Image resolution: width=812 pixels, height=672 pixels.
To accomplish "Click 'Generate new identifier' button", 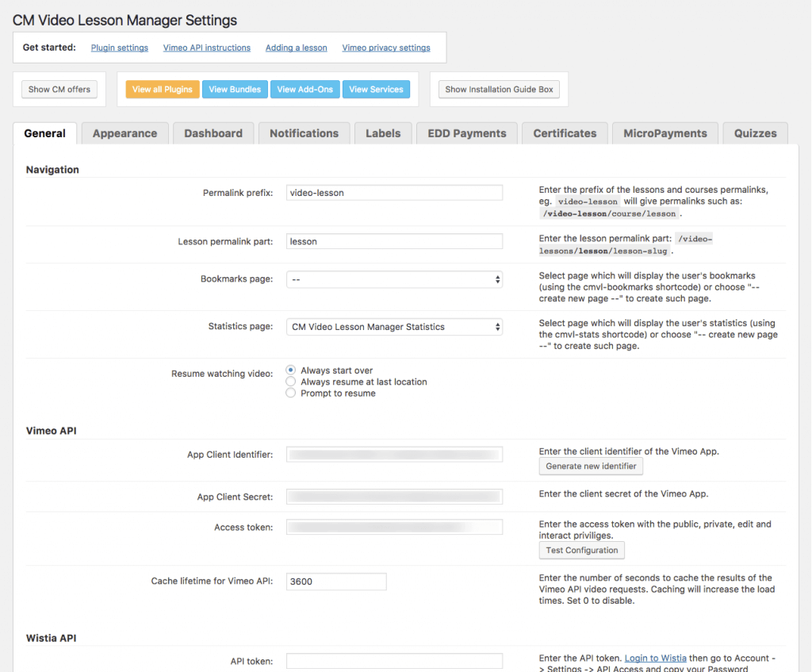I will coord(591,467).
